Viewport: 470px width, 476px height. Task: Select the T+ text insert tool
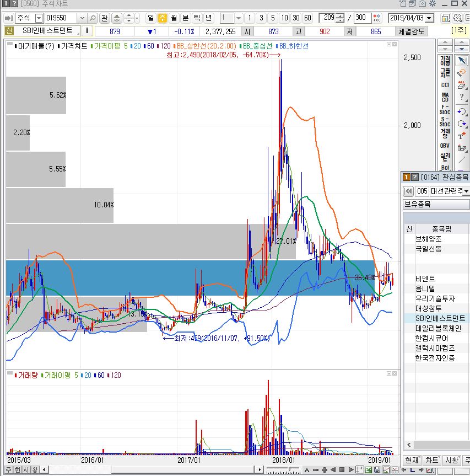(x=462, y=136)
